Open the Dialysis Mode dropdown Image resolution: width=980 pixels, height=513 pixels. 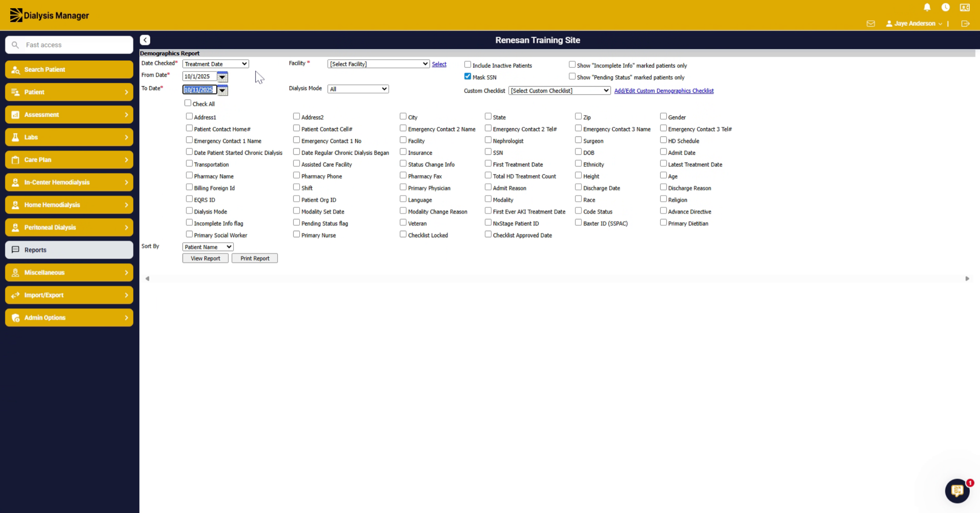(x=358, y=89)
